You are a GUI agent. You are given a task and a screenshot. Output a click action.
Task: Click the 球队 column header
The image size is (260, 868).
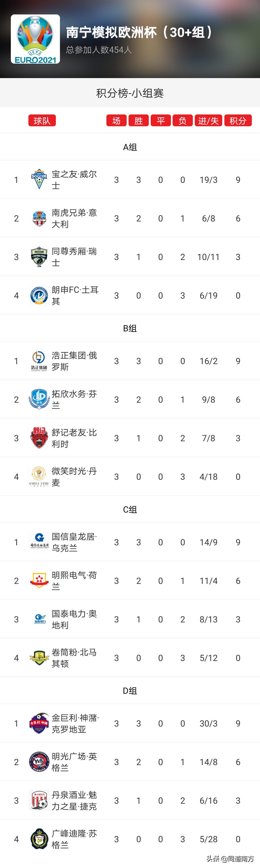pyautogui.click(x=42, y=120)
